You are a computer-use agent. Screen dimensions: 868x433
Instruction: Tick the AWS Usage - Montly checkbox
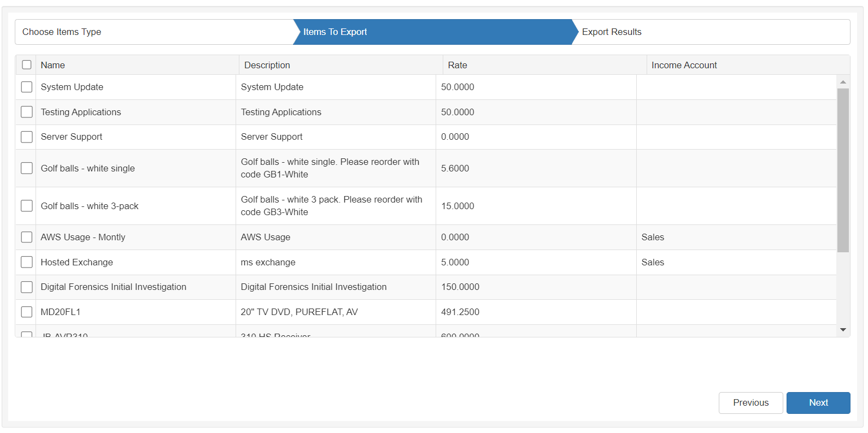(26, 237)
